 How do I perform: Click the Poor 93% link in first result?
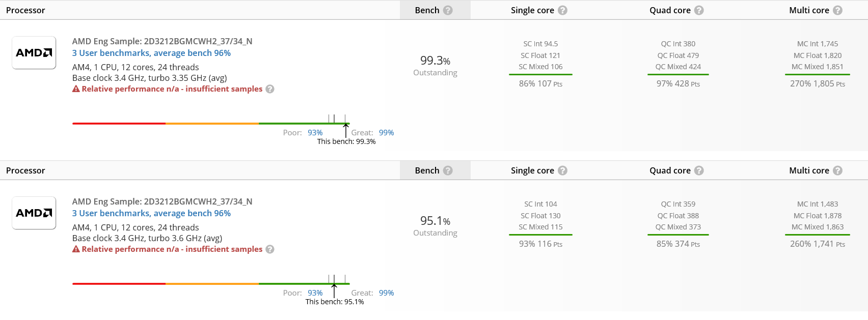click(315, 133)
